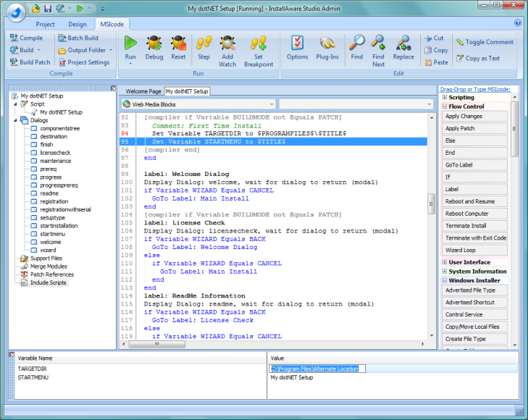The width and height of the screenshot is (528, 420).
Task: Click the Batch Build icon
Action: [62, 38]
